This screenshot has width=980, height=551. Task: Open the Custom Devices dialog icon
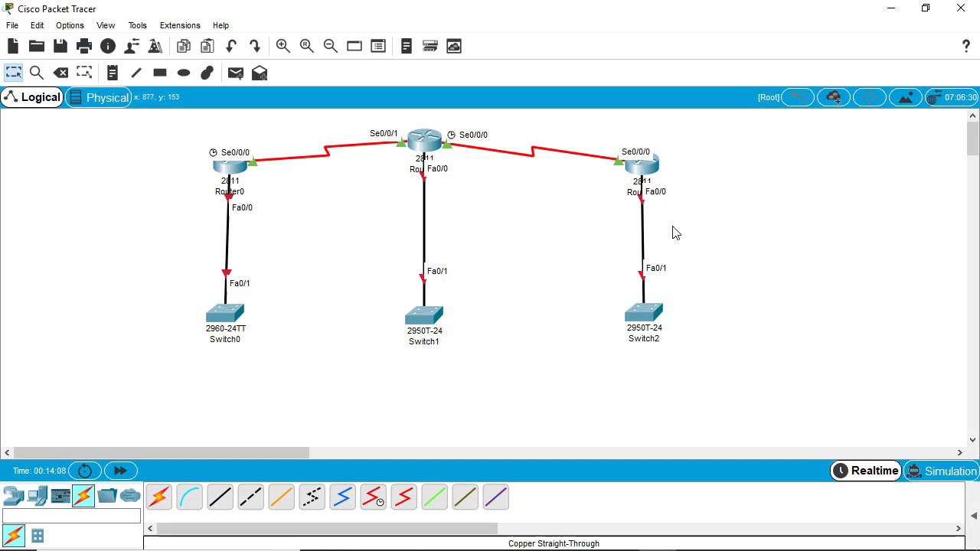378,47
